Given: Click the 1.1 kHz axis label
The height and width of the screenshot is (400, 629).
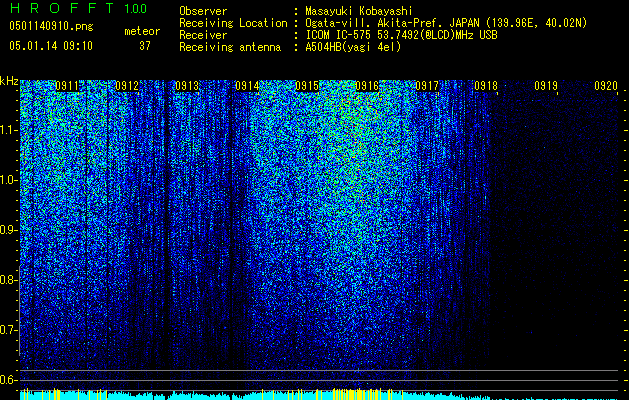Looking at the screenshot, I should pyautogui.click(x=8, y=130).
